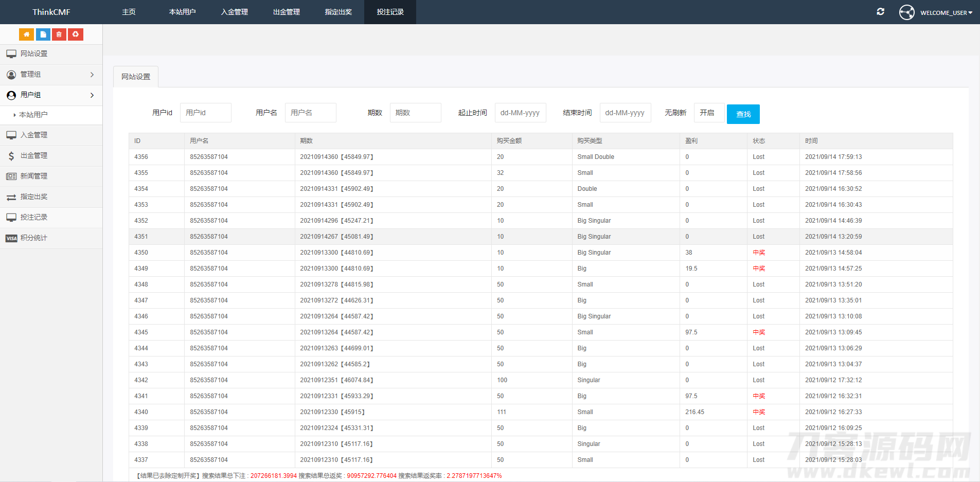Collapse the 用户组 sidebar group
Viewport: 980px width, 482px height.
[51, 95]
